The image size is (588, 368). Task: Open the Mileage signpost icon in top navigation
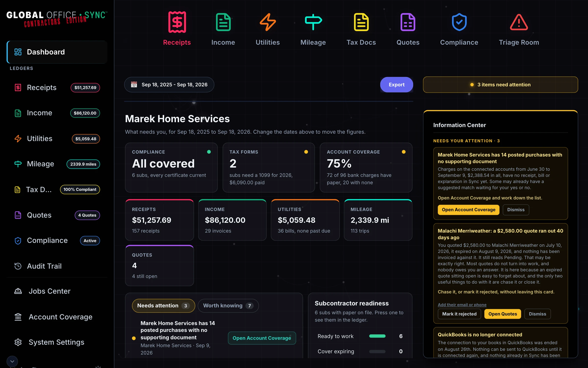[313, 22]
